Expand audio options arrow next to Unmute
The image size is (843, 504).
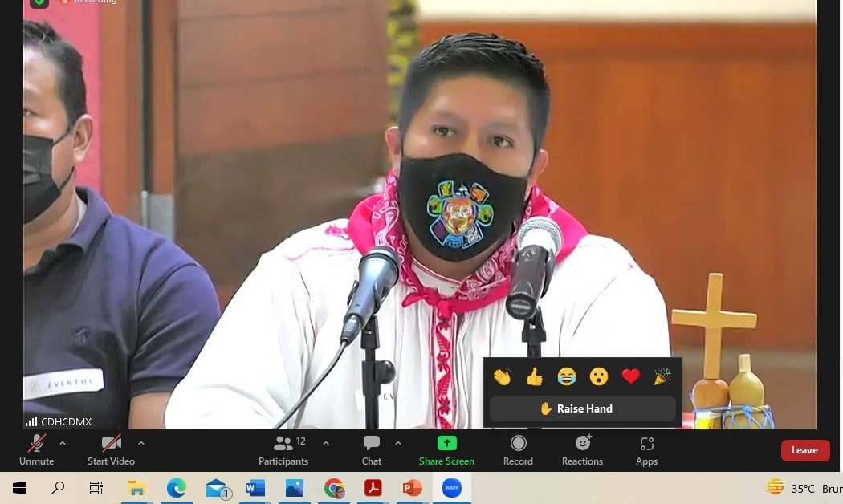pos(63,443)
